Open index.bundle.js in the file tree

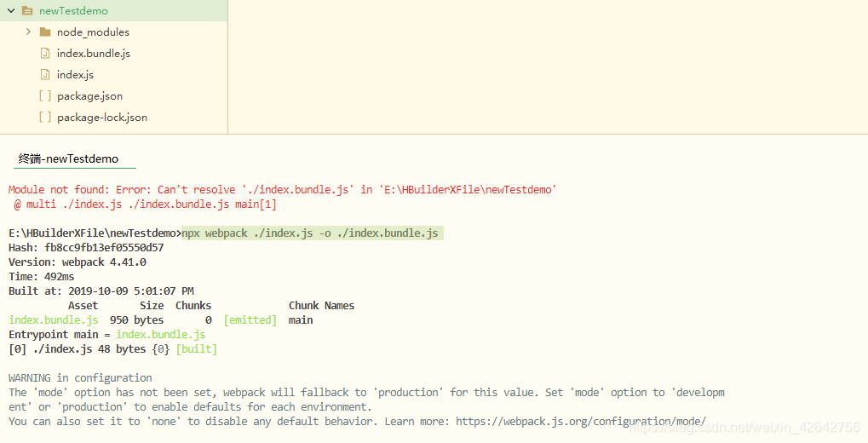[x=94, y=53]
